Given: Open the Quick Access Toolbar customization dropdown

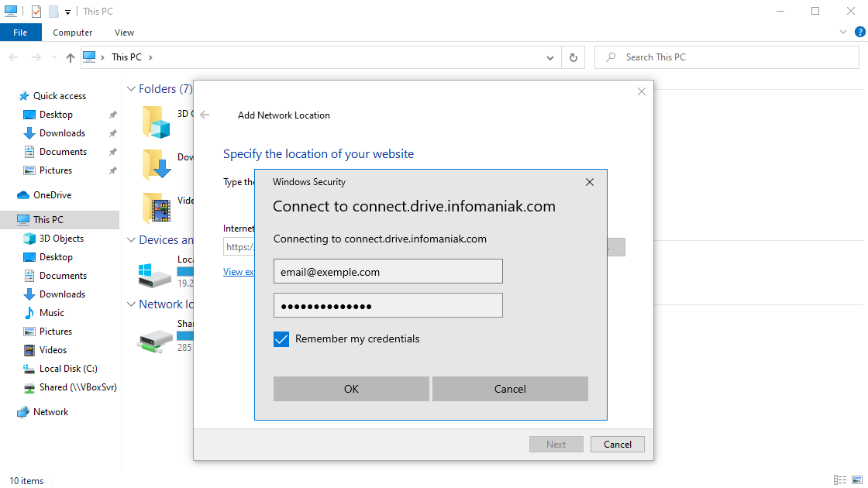Looking at the screenshot, I should [x=68, y=11].
